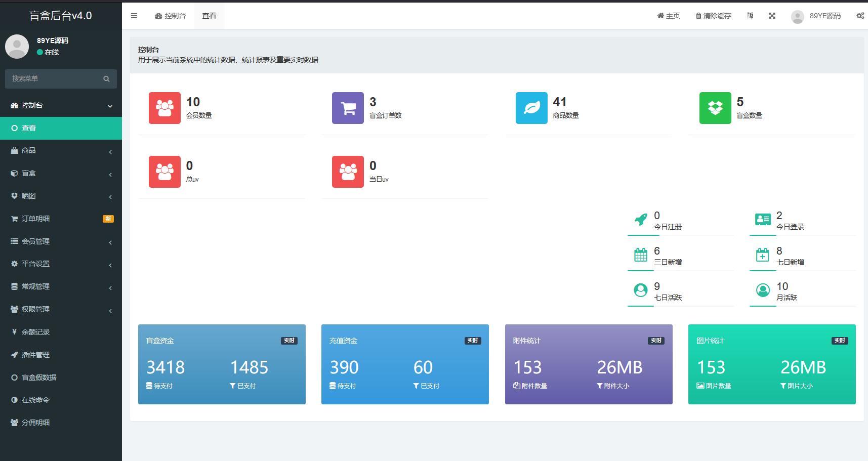
Task: Open 查看 item in sidebar
Action: (61, 128)
